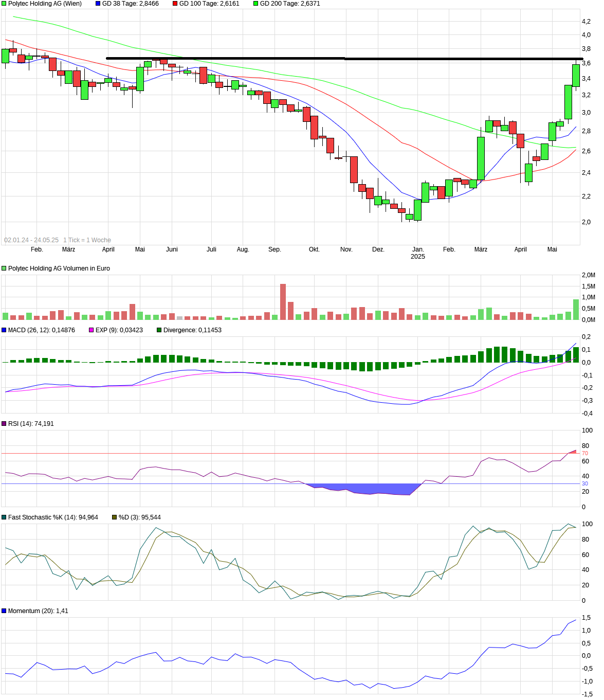Screen dimensions: 604x700
Task: Click the magenta EXP (9) indicator icon
Action: click(x=91, y=331)
